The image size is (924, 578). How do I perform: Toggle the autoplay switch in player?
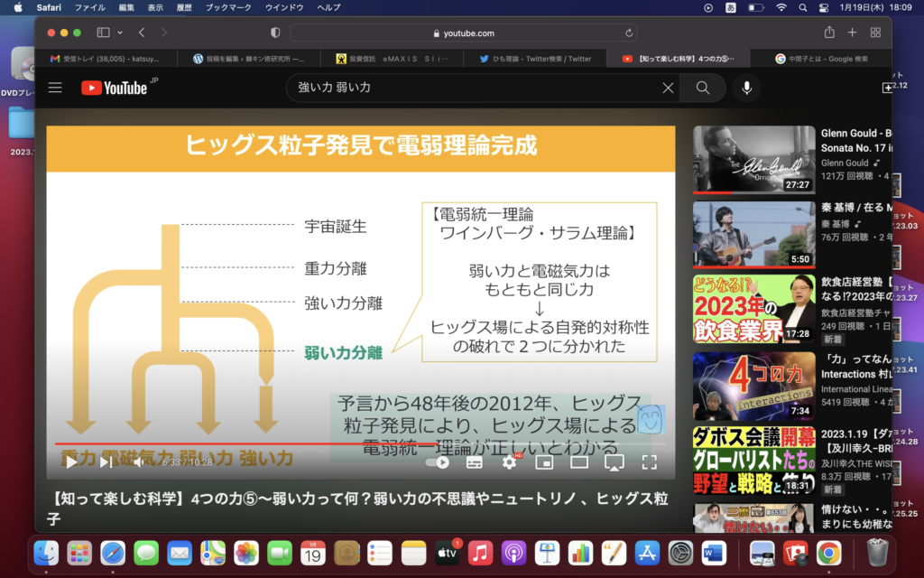click(439, 462)
